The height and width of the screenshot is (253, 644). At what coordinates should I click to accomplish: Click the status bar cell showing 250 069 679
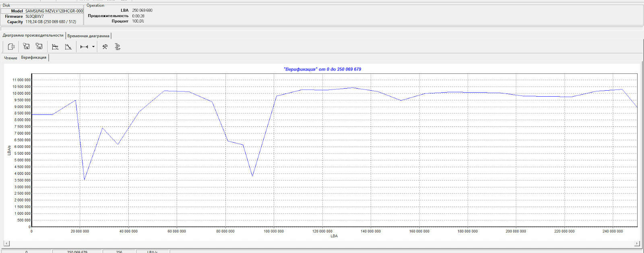pos(77,251)
